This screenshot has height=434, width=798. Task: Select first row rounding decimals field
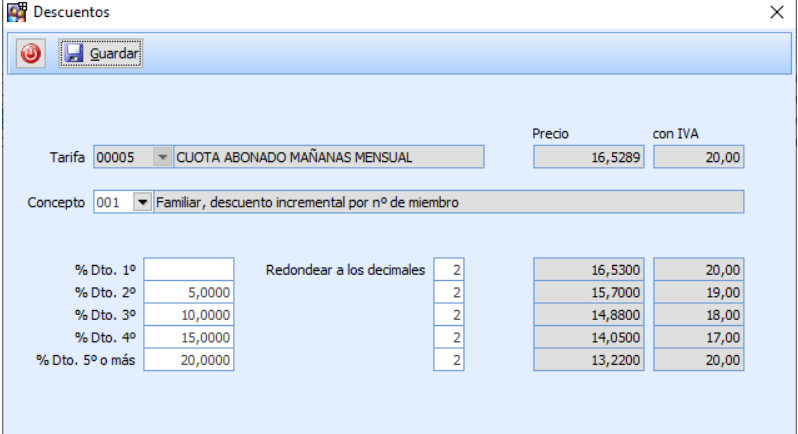click(x=450, y=269)
